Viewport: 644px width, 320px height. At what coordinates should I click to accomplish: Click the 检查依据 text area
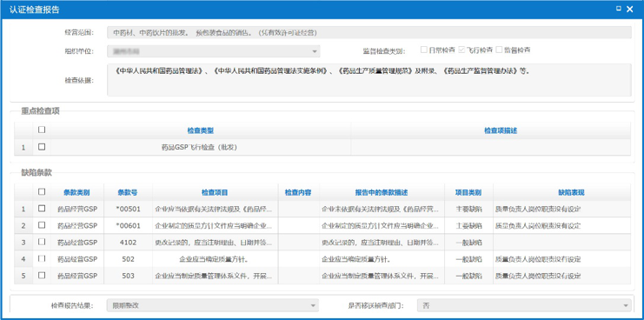coord(368,80)
